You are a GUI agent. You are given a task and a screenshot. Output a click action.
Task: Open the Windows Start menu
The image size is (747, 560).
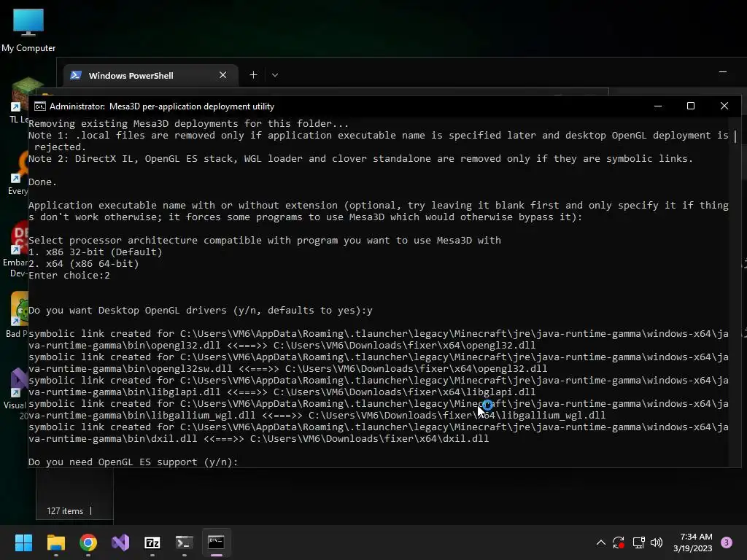pos(23,542)
